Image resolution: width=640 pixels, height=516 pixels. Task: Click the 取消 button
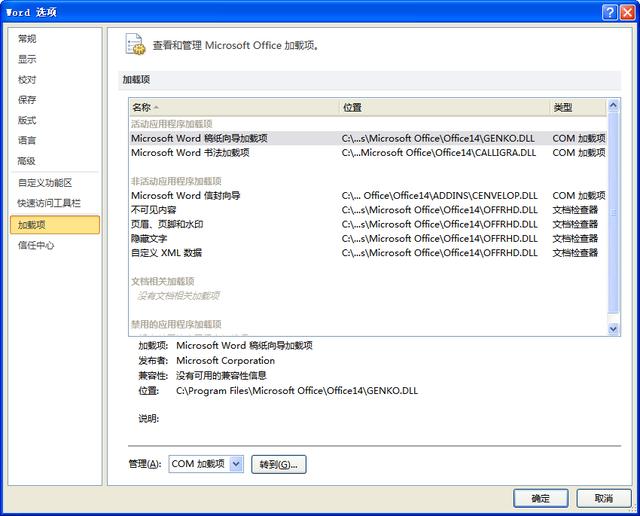[604, 498]
